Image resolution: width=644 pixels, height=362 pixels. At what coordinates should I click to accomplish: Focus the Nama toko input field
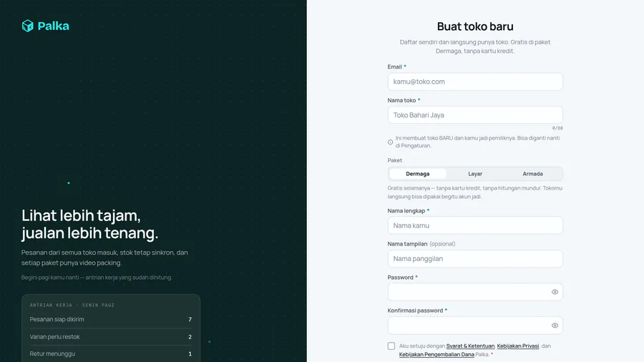pyautogui.click(x=475, y=115)
